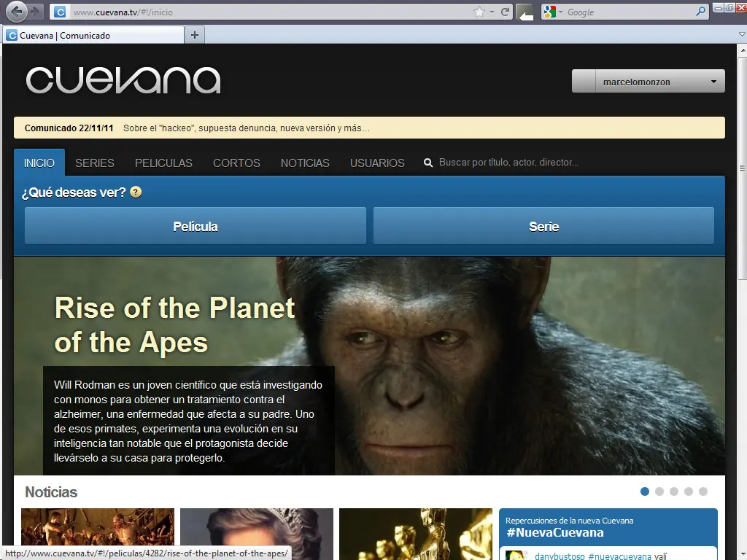Go back using the browser back arrow

[16, 12]
